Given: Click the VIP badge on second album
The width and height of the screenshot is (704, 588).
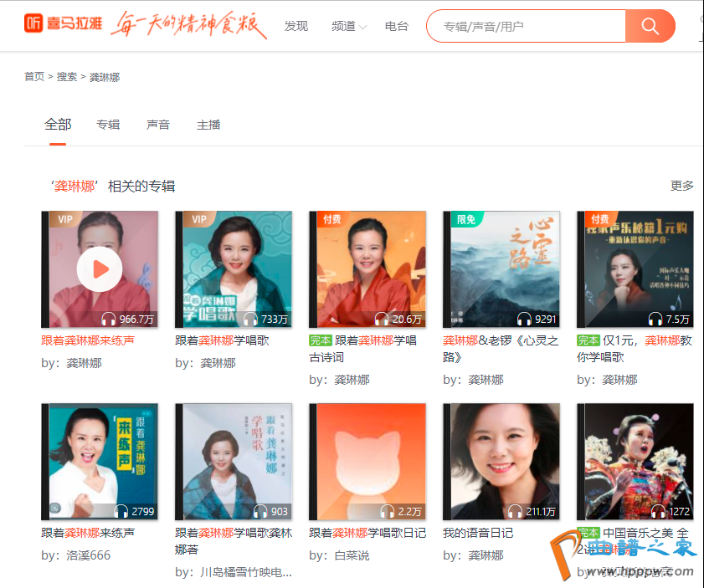Looking at the screenshot, I should 198,219.
